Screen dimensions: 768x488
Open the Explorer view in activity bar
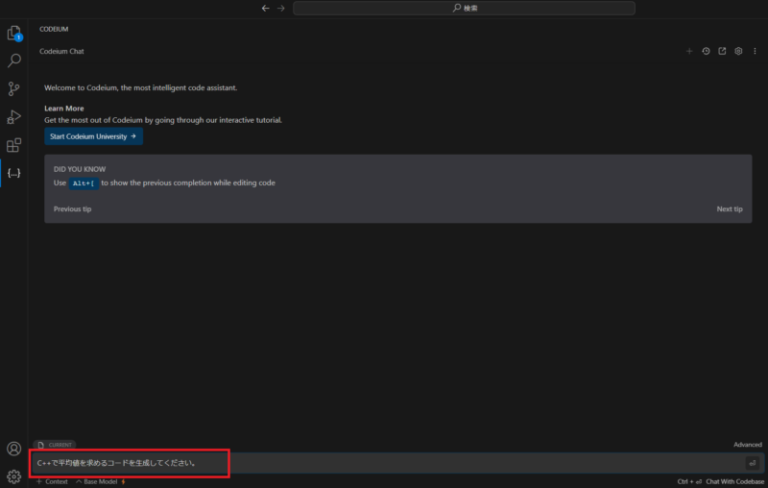(14, 34)
